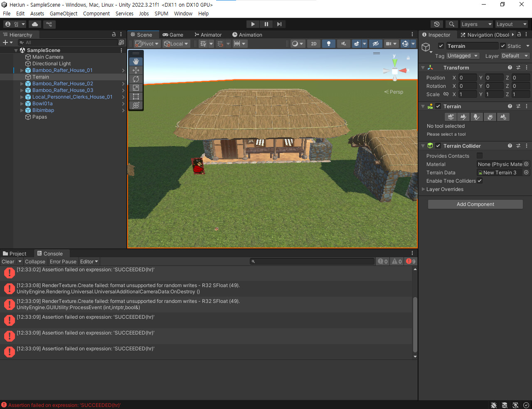
Task: Open Undo History from the top toolbar
Action: pyautogui.click(x=436, y=24)
